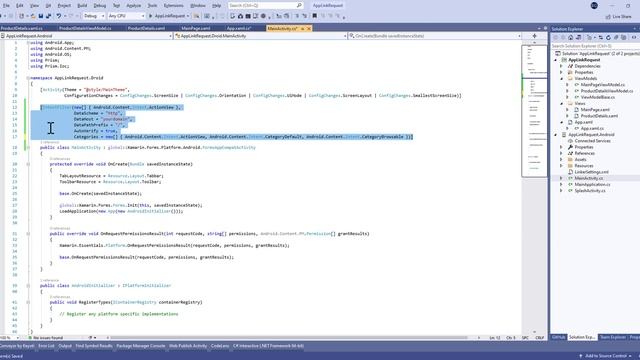Click the Sync with Active Document icon
640x360 pixels.
pyautogui.click(x=601, y=37)
